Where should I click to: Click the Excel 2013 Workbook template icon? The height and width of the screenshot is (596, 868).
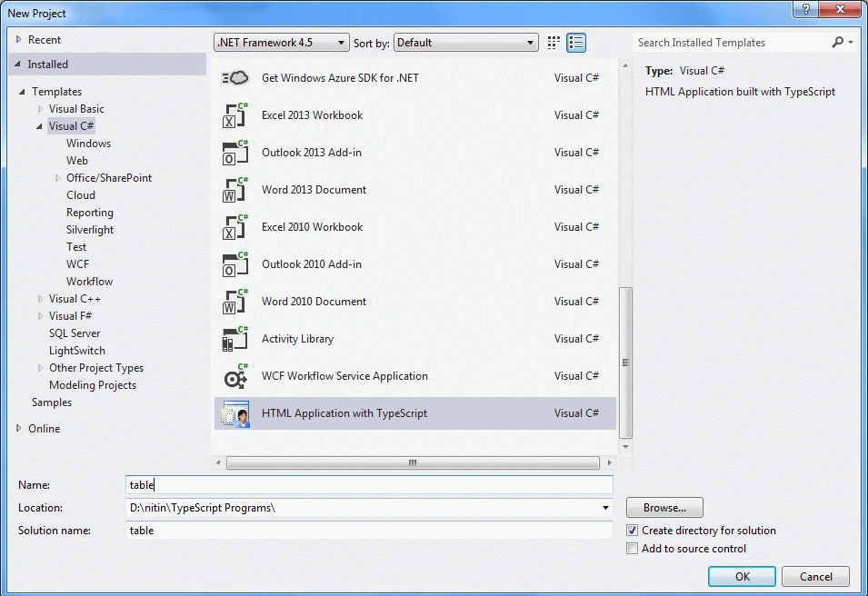pos(235,115)
